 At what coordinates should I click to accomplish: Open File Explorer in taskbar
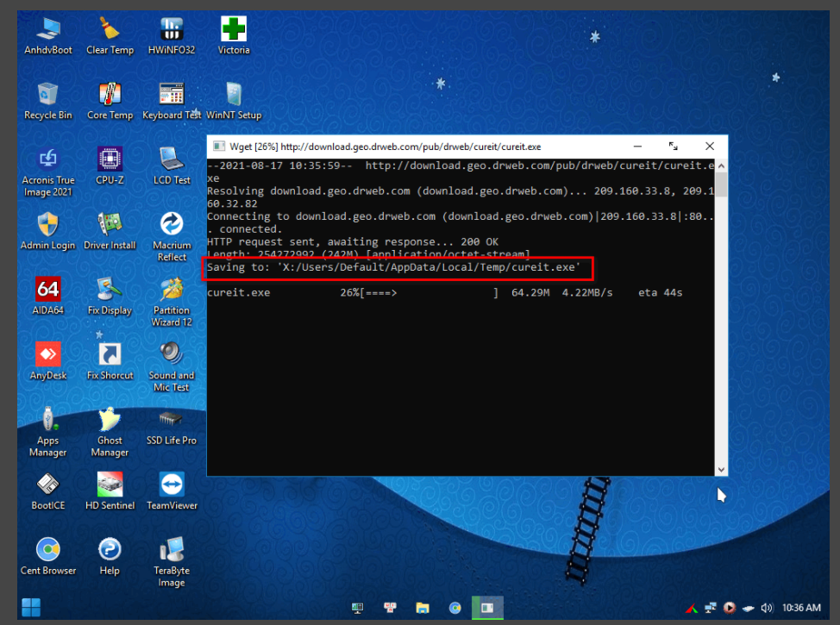coord(423,608)
